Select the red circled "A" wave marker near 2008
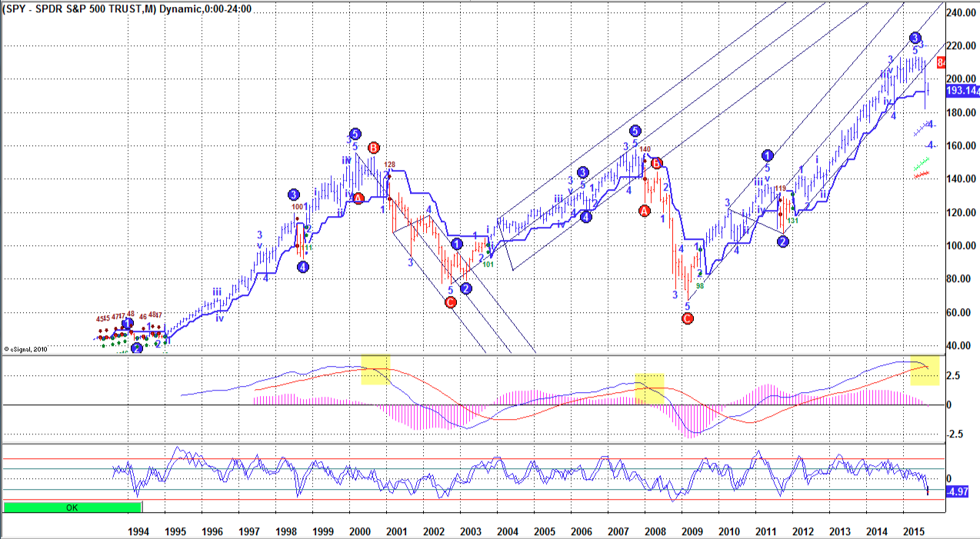This screenshot has width=980, height=539. click(644, 209)
